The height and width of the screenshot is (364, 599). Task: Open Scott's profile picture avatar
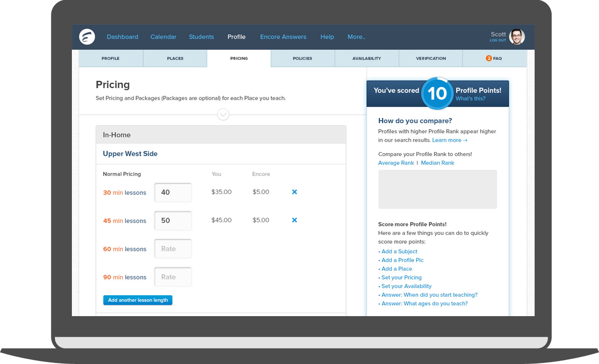tap(517, 37)
